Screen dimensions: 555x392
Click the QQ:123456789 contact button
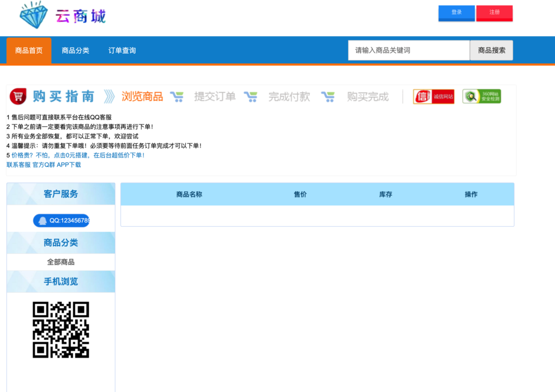[61, 220]
